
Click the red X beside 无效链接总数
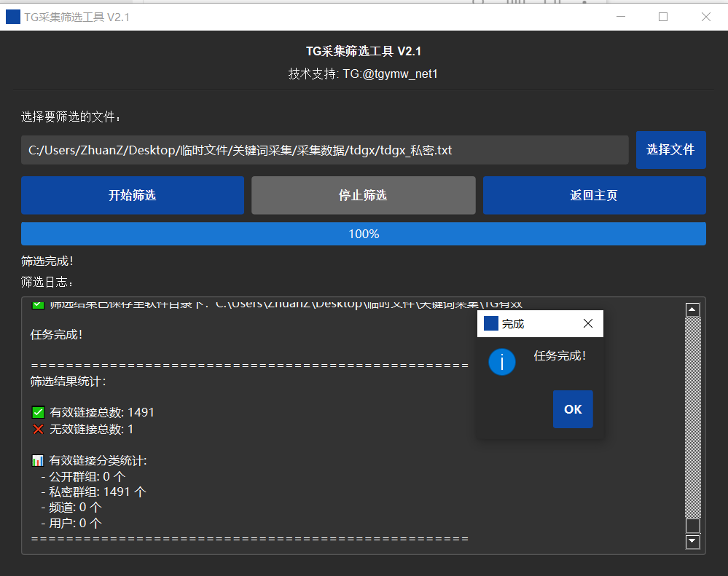pyautogui.click(x=38, y=429)
